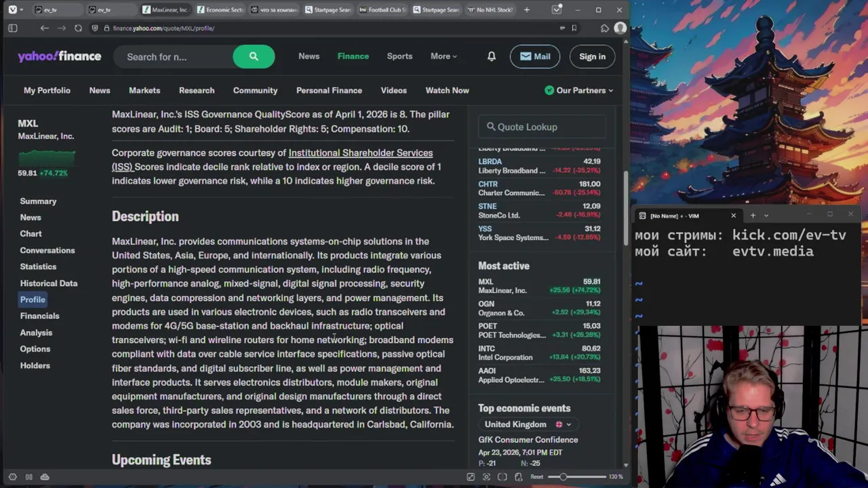Click the sync cloud icon in the status bar
Image resolution: width=868 pixels, height=488 pixels.
45,477
